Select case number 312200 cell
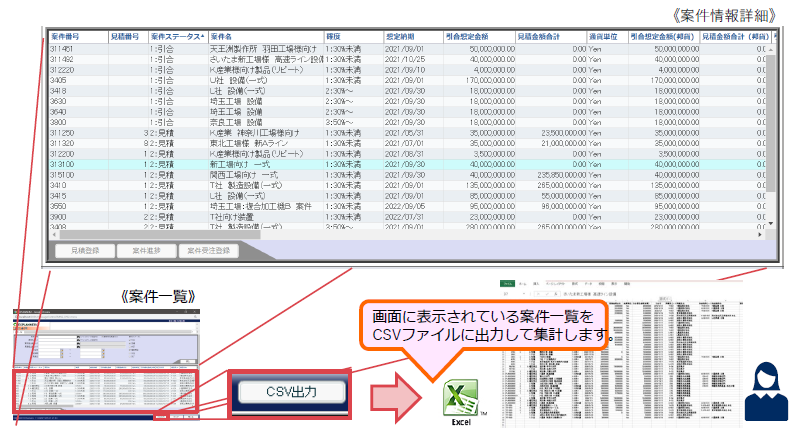Image resolution: width=810 pixels, height=431 pixels. pyautogui.click(x=78, y=154)
